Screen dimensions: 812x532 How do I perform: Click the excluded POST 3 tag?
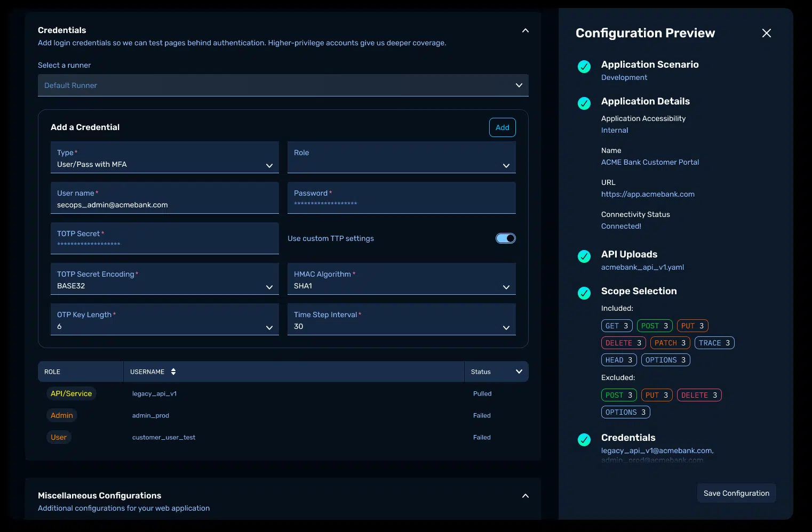click(619, 395)
